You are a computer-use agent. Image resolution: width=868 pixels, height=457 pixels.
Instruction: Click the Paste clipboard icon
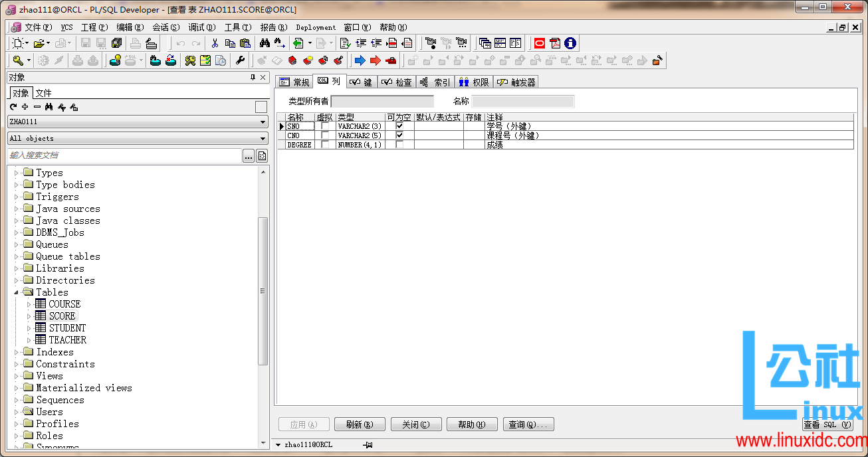(244, 43)
